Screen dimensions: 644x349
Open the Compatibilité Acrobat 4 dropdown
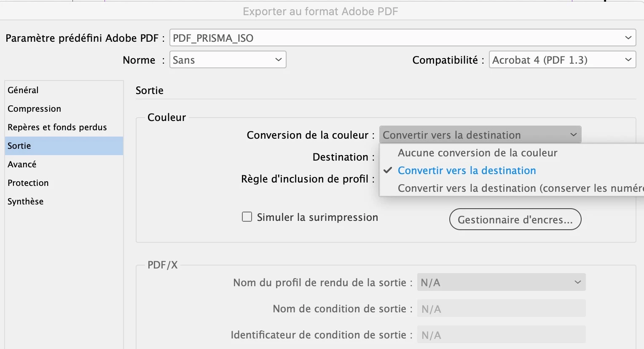click(x=562, y=60)
